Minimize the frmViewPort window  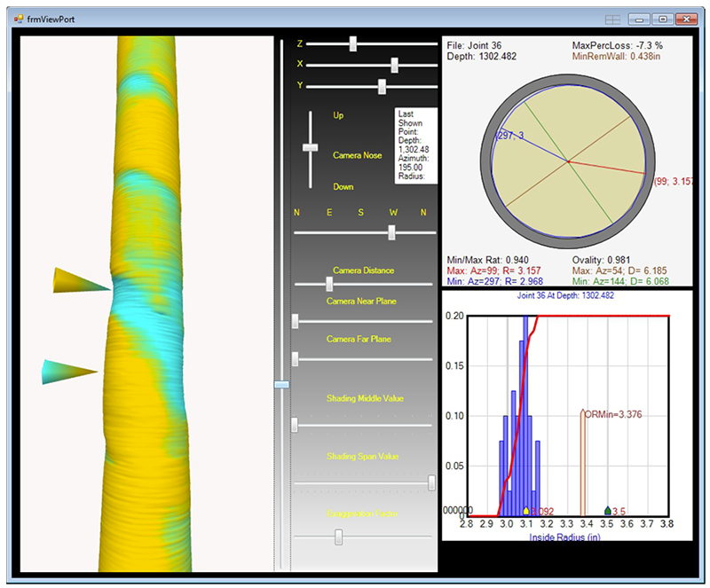[x=639, y=20]
